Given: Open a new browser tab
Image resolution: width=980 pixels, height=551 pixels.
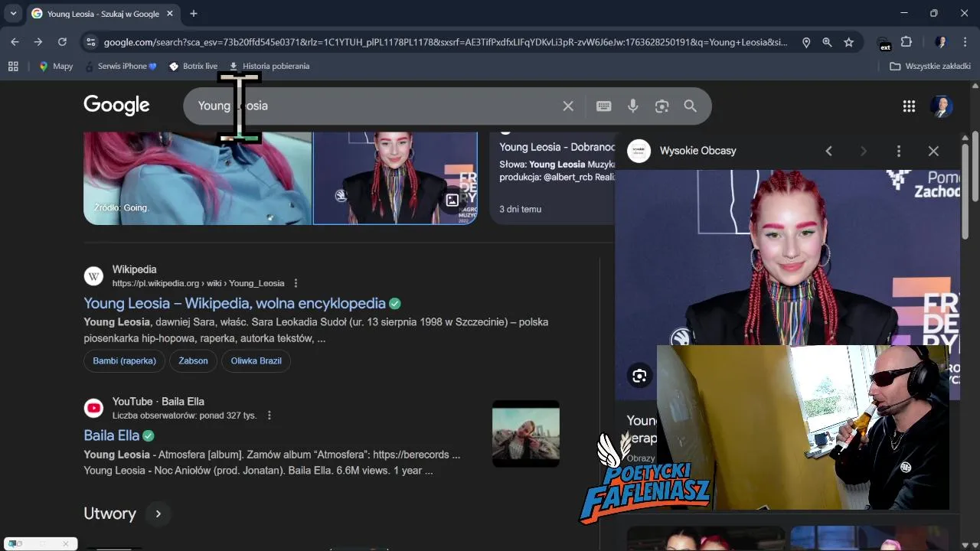Looking at the screenshot, I should click(194, 14).
